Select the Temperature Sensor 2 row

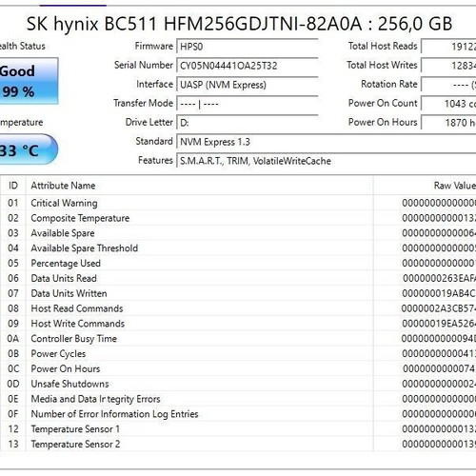(238, 444)
